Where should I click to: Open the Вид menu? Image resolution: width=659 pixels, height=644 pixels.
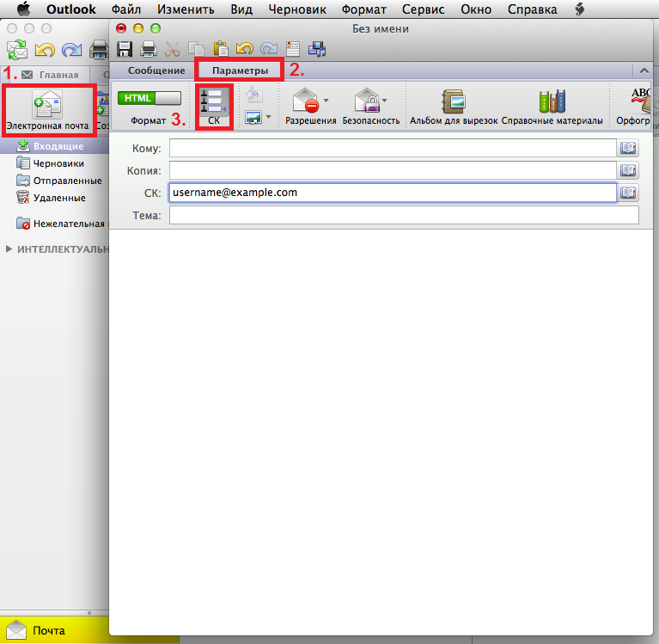(x=241, y=9)
